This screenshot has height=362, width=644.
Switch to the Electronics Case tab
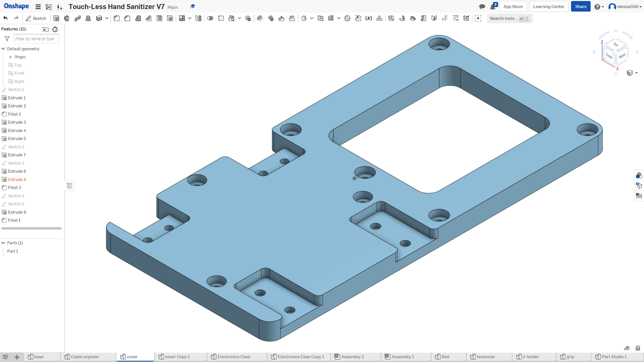(233, 357)
